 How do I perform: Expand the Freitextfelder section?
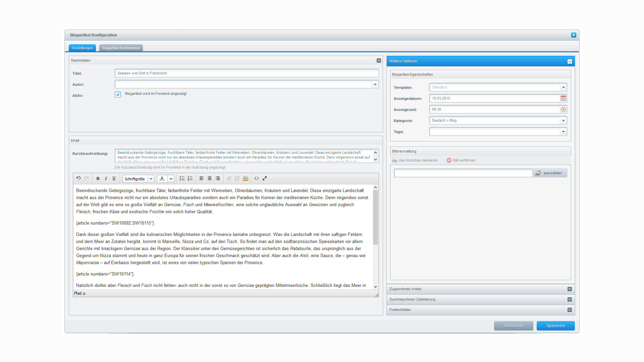(570, 310)
